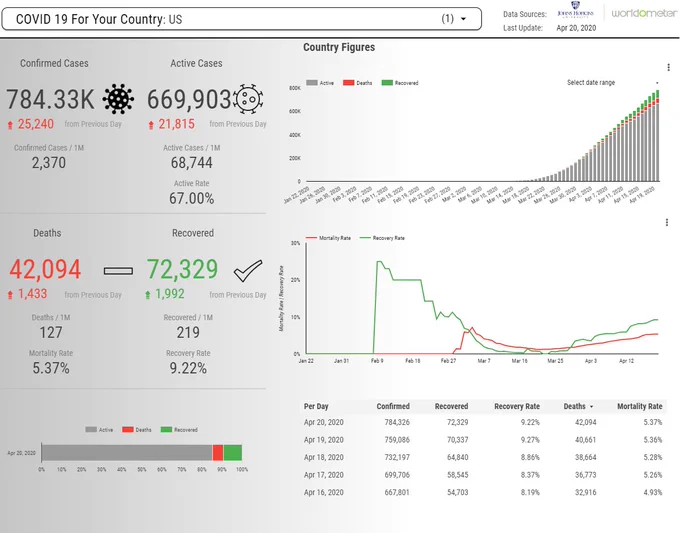Toggle the Mortality Rate legend line
Screen dimensions: 680x533
tap(328, 238)
